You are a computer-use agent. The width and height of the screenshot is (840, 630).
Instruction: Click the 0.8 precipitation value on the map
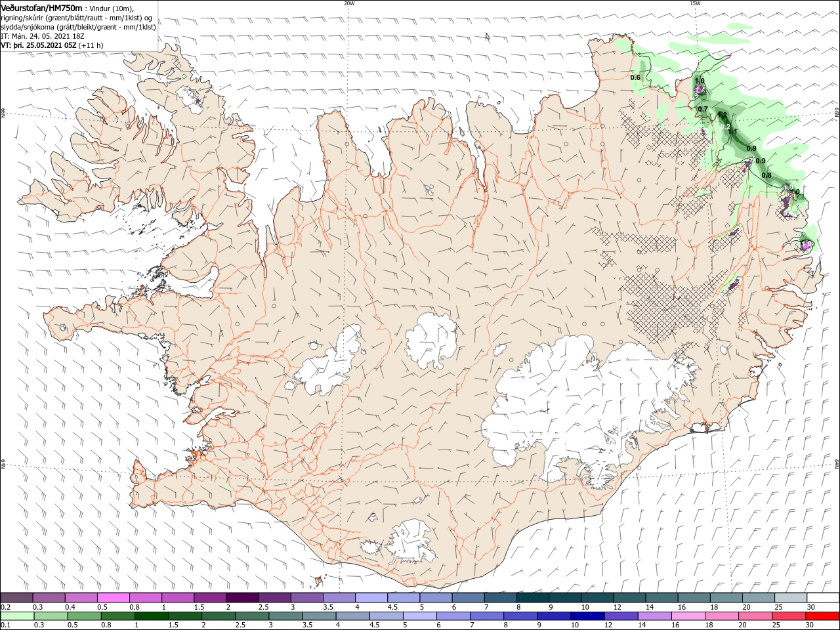point(766,175)
